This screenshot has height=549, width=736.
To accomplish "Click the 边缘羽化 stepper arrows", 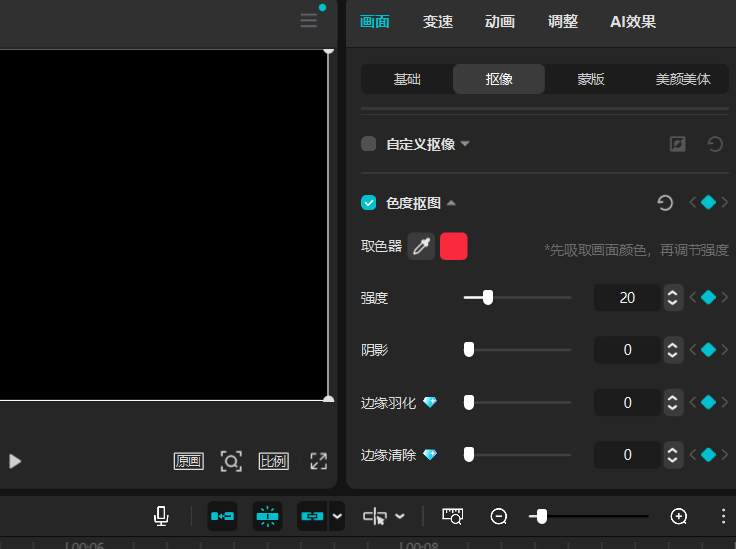I will [673, 402].
